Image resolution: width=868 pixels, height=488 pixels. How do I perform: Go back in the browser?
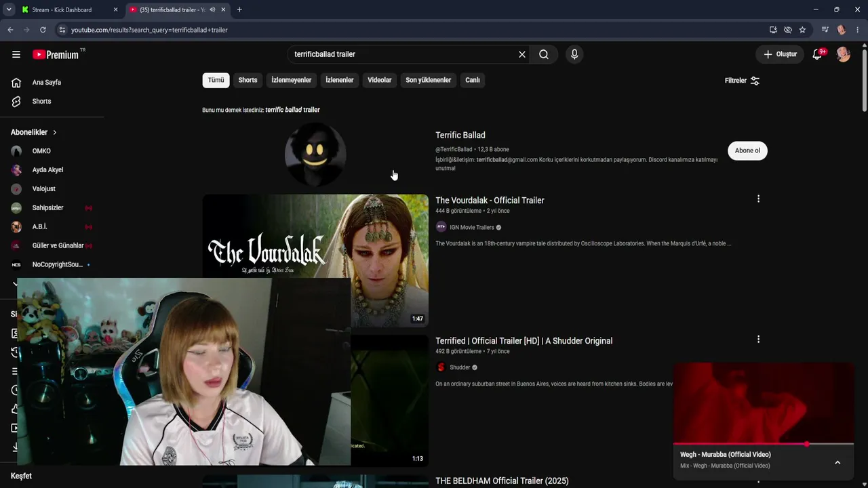(10, 30)
